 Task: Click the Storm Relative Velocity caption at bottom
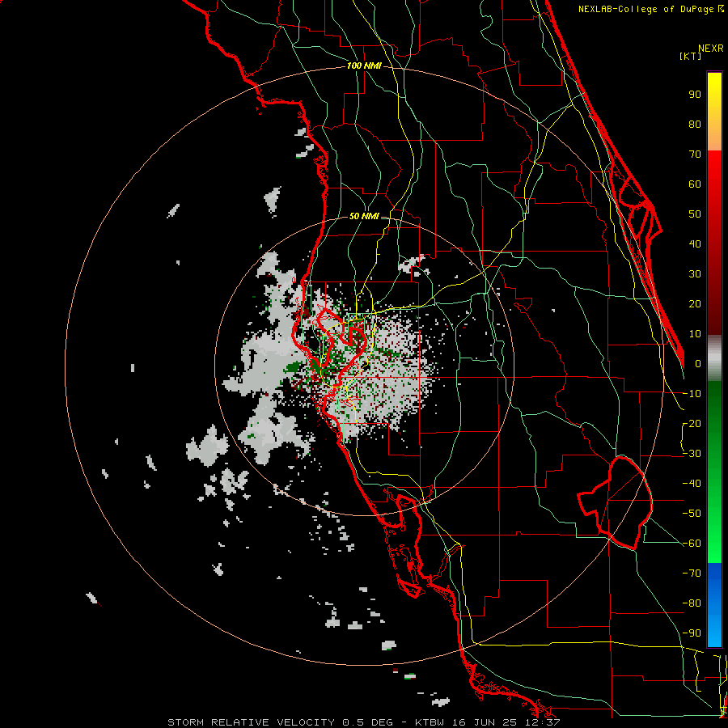[364, 722]
